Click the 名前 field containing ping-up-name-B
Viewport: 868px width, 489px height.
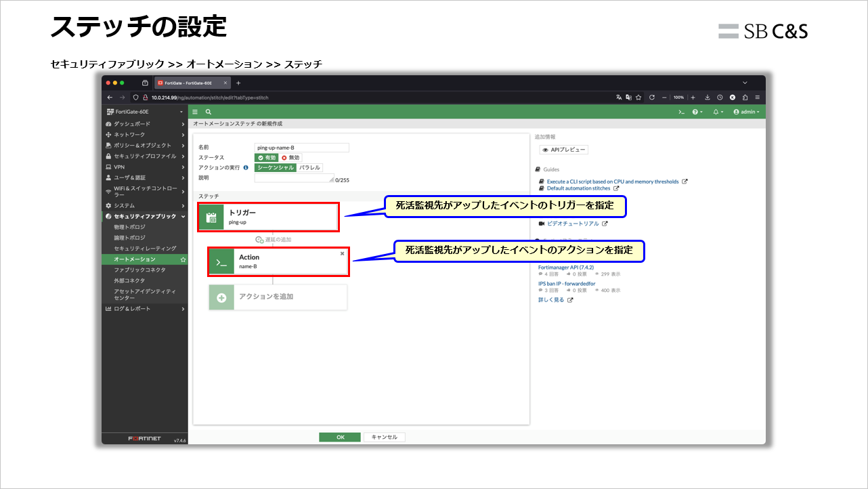[x=302, y=147]
